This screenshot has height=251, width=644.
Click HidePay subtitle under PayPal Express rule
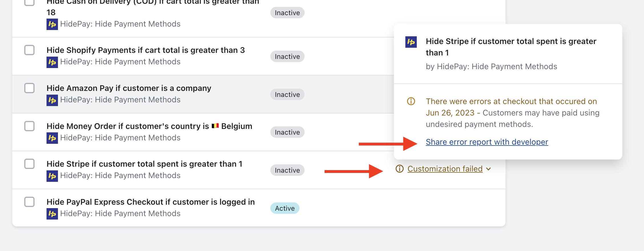point(120,213)
